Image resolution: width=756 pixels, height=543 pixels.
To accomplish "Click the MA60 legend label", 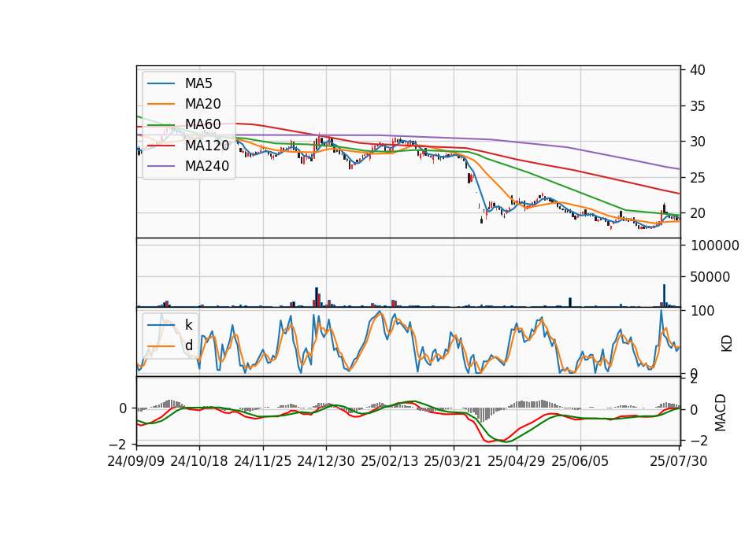I will tap(202, 124).
